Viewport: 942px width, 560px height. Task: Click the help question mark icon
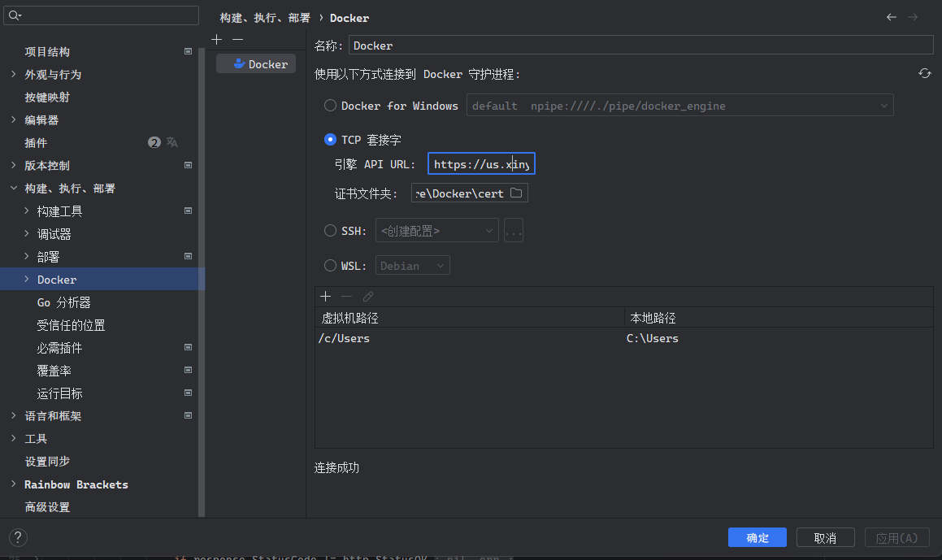tap(18, 537)
